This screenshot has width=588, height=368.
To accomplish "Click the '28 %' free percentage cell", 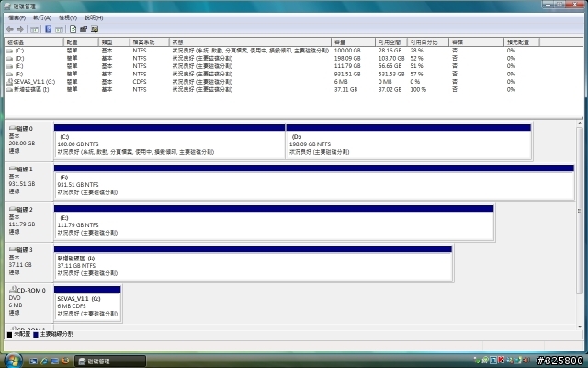I will pyautogui.click(x=416, y=51).
